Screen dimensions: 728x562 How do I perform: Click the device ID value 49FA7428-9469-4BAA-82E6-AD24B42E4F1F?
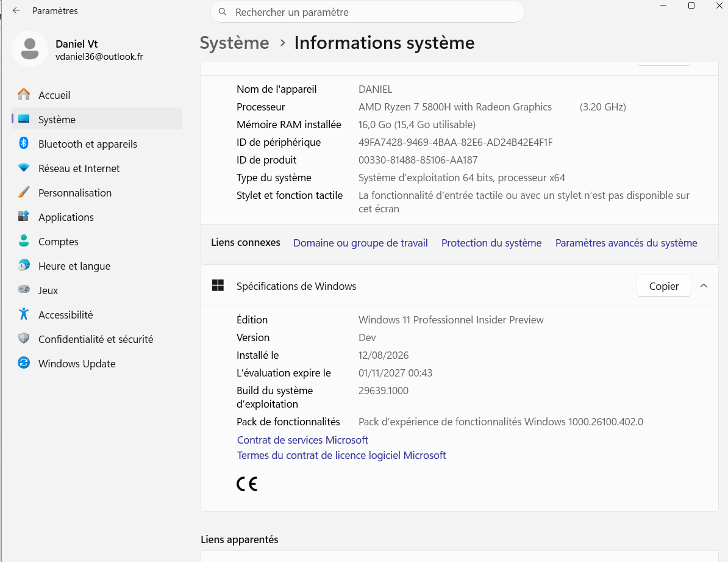click(455, 142)
